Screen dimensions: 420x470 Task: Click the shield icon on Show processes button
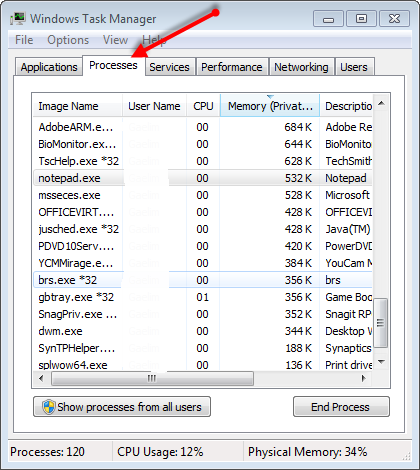(49, 407)
